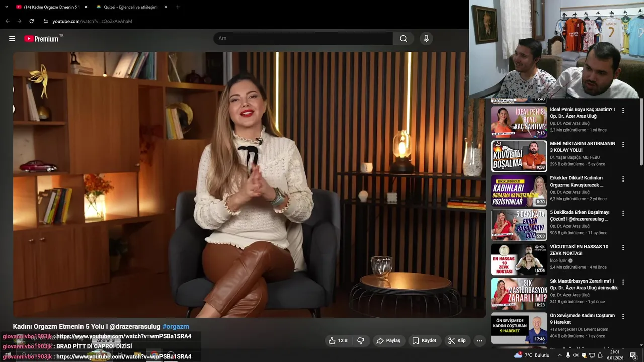644x362 pixels.
Task: Switch to the 'Kadını Orgazm Etmenin 5' tab
Action: pos(50,7)
